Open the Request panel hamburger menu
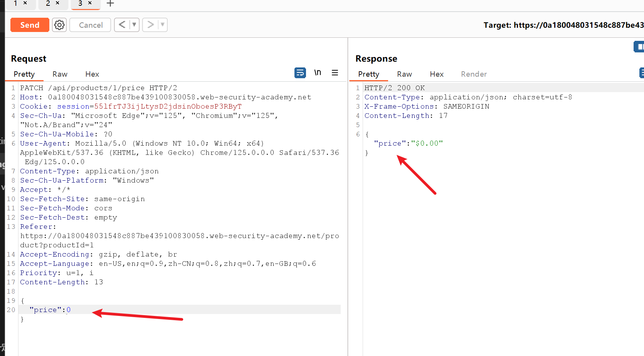 335,72
